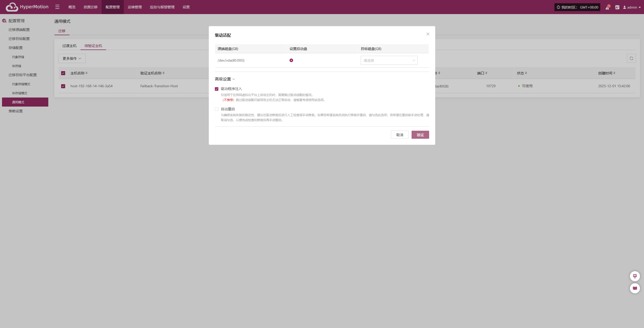Screen dimensions: 644x328
Task: Enable the 自动重启 checkbox
Action: pos(217,109)
